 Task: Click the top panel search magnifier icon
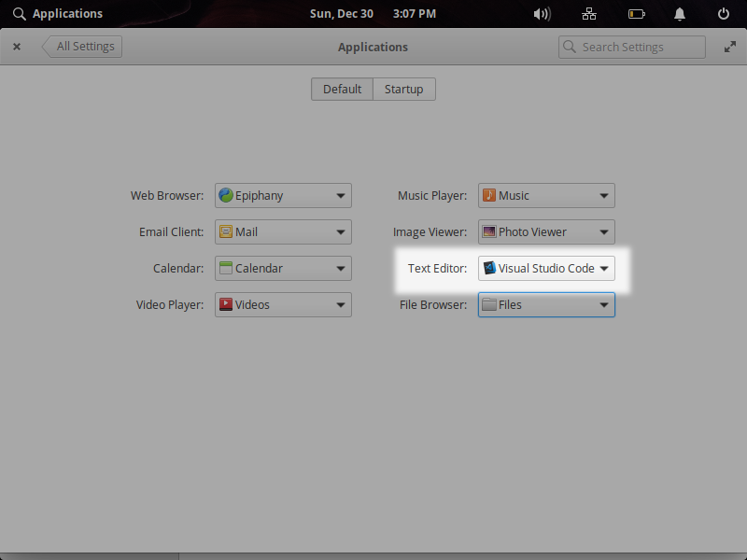point(19,14)
